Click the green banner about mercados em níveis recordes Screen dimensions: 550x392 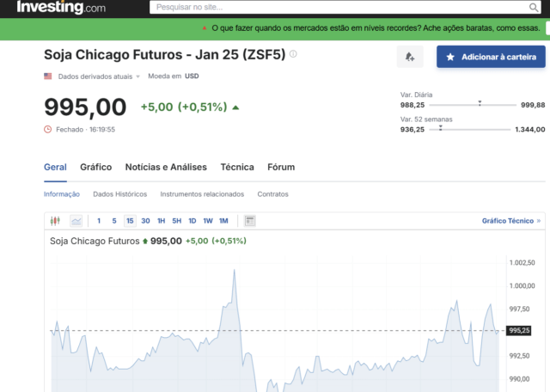(376, 28)
